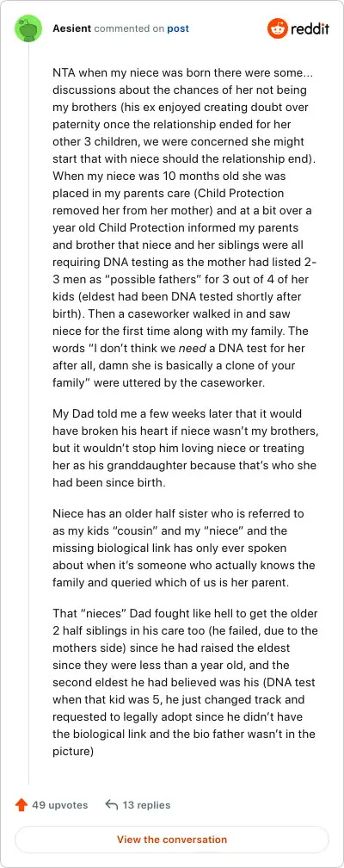Click the curved reply arrow icon
Screen dimensions: 344x868
coord(111,805)
